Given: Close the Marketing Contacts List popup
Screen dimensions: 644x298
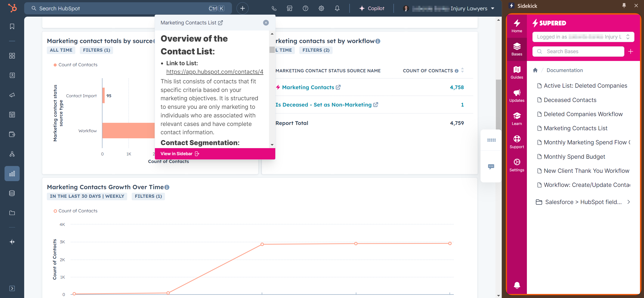Looking at the screenshot, I should (x=266, y=23).
